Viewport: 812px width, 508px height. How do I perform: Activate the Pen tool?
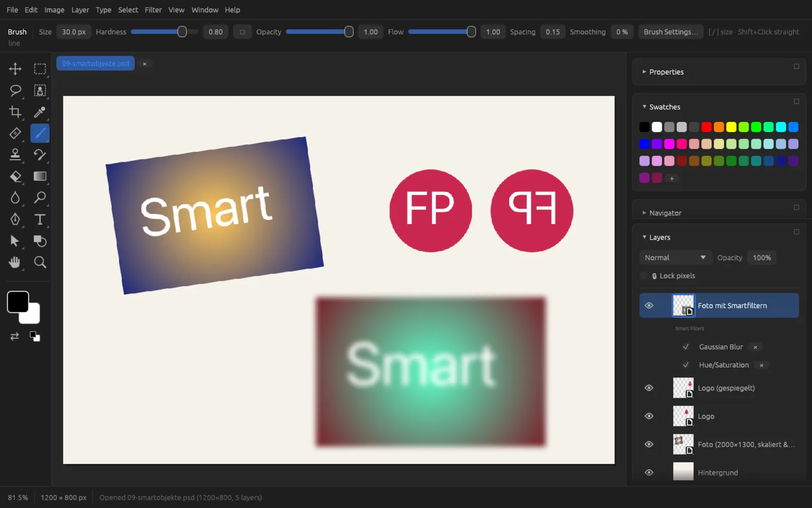pyautogui.click(x=15, y=219)
